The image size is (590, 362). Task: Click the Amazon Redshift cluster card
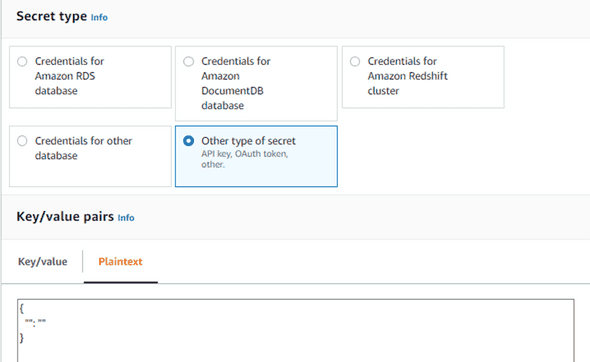[x=423, y=77]
